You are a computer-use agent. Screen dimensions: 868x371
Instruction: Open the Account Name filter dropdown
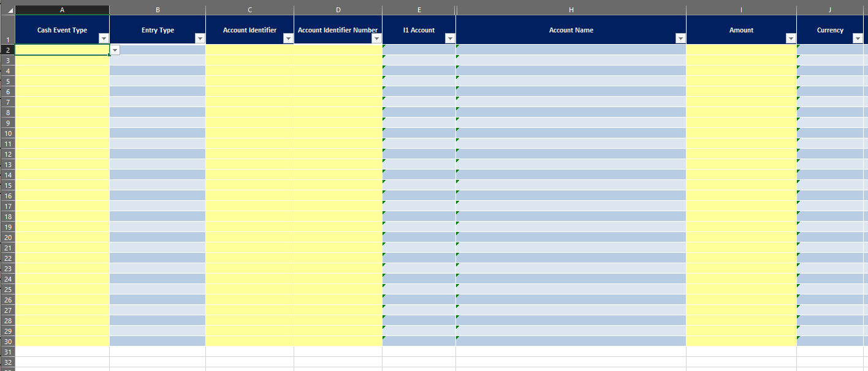(680, 39)
